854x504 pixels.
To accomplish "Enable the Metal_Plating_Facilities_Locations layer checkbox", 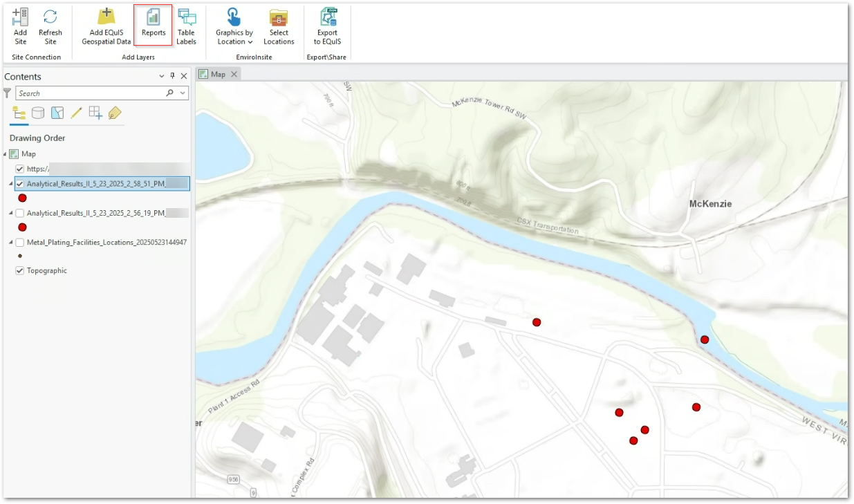I will [x=20, y=243].
